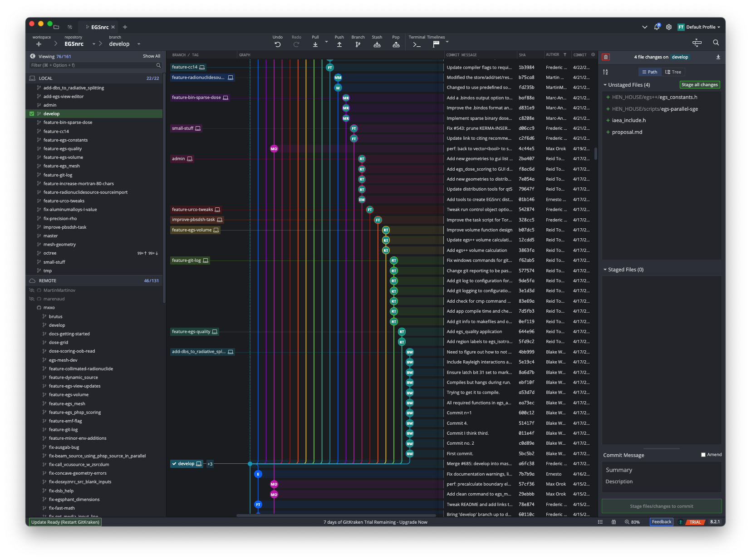Toggle visibility of the marenaud remote
This screenshot has width=751, height=560.
click(x=32, y=299)
